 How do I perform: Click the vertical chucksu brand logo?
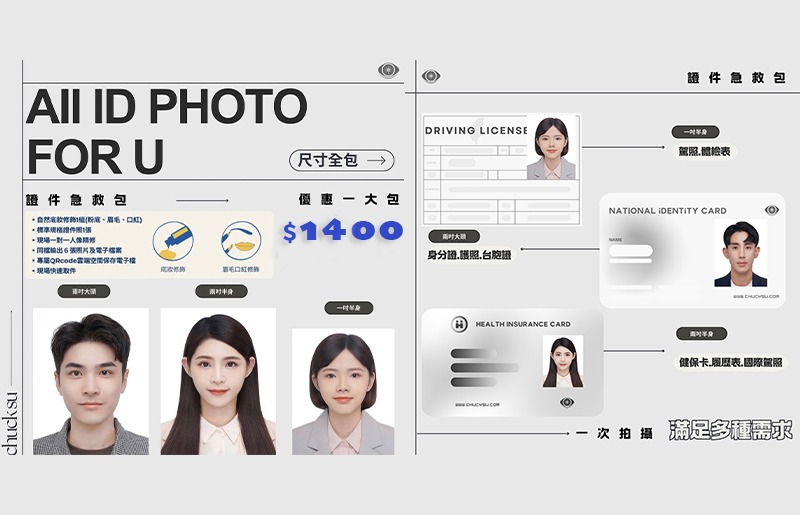pos(12,419)
